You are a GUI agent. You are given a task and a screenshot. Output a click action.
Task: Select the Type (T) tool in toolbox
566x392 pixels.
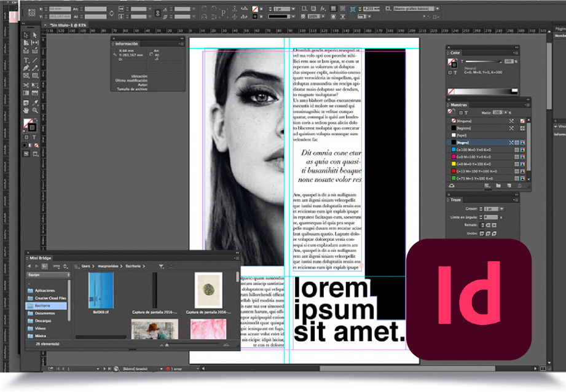coord(26,60)
